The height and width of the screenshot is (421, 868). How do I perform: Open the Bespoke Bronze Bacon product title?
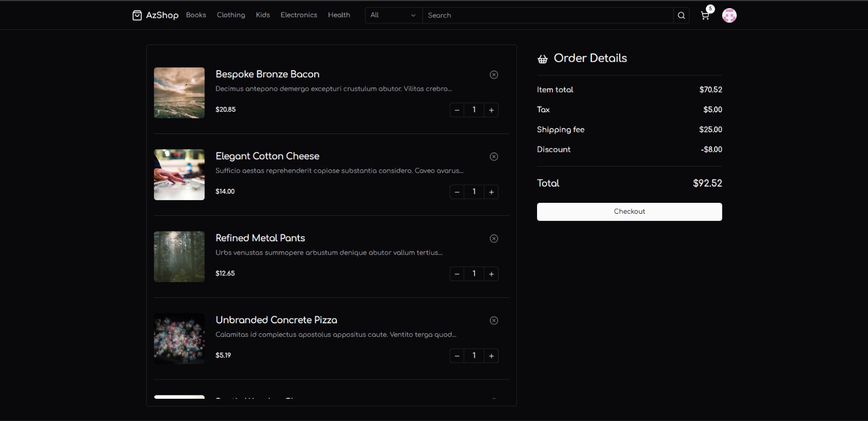267,74
